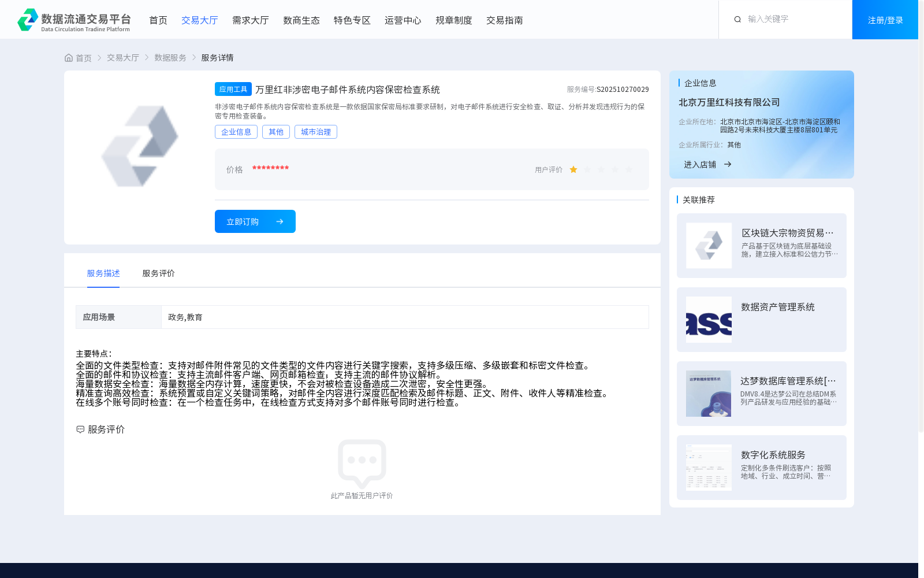
Task: Click the empty reviews chat bubble icon
Action: [362, 464]
